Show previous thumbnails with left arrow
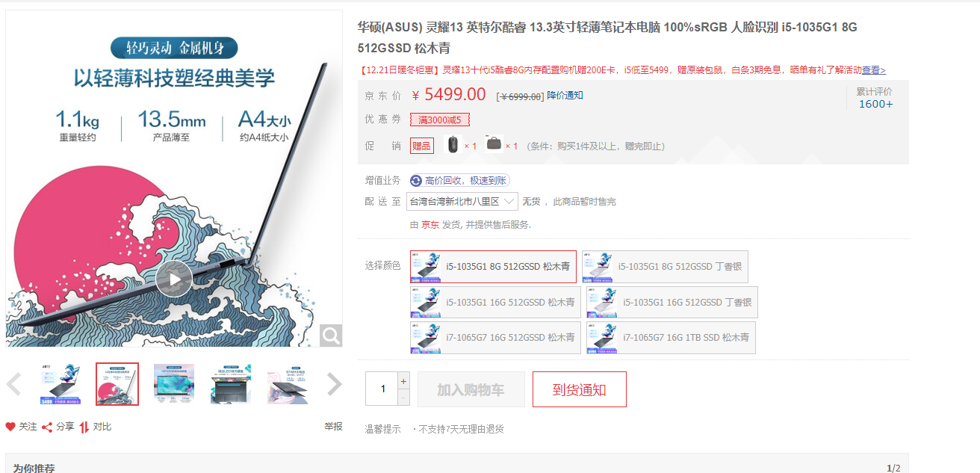Image resolution: width=980 pixels, height=473 pixels. tap(13, 385)
